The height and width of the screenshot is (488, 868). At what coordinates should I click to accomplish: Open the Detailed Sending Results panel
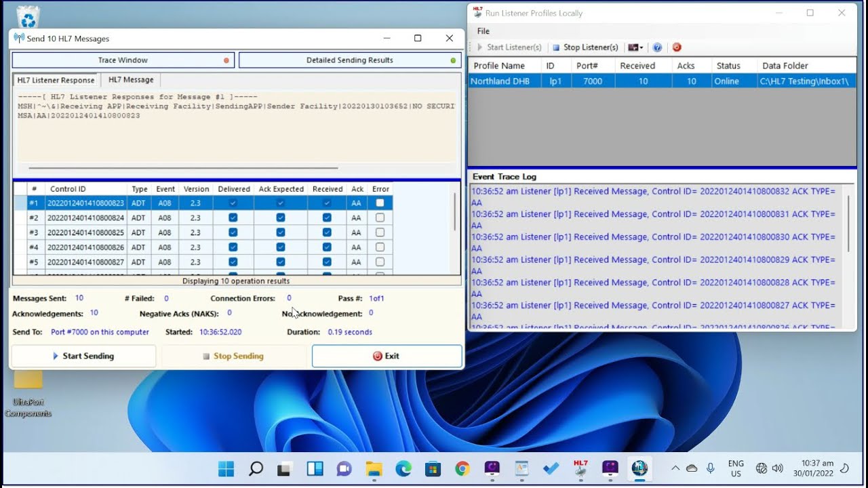tap(350, 60)
